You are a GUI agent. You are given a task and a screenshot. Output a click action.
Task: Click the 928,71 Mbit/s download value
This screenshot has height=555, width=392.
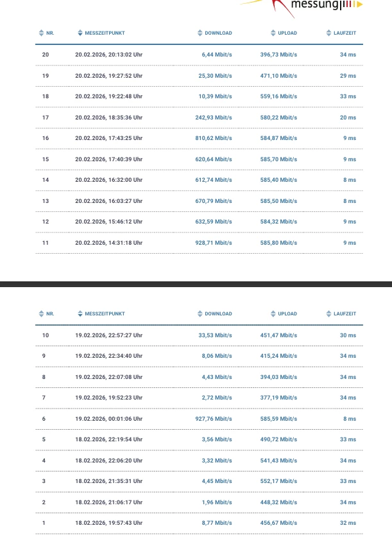(214, 242)
